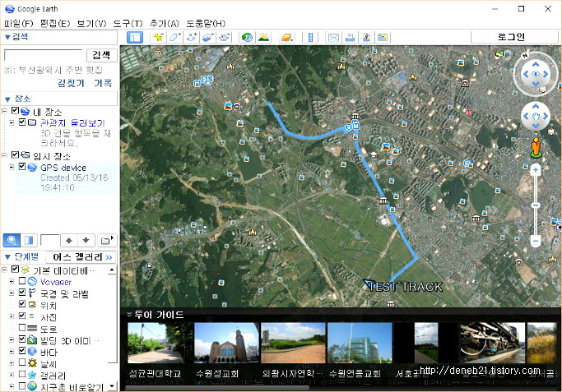The height and width of the screenshot is (392, 562).
Task: Expand the 관광지 둘러보기 tree node
Action: pos(12,122)
